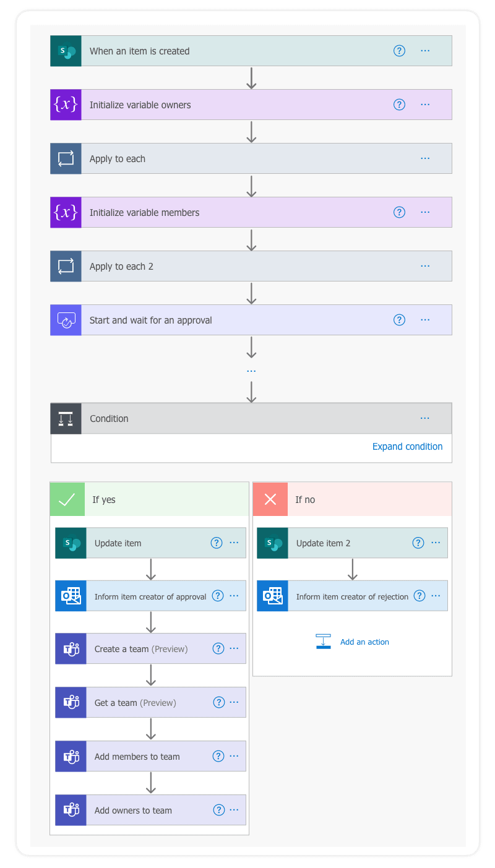Click the Teams icon on Add members to team
Screen dimensions: 495x868
click(x=70, y=756)
